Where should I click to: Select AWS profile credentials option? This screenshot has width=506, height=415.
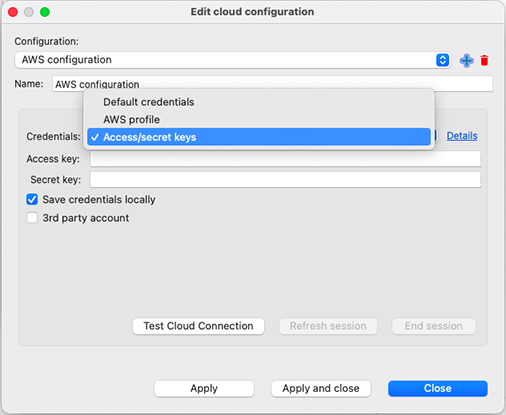click(259, 119)
